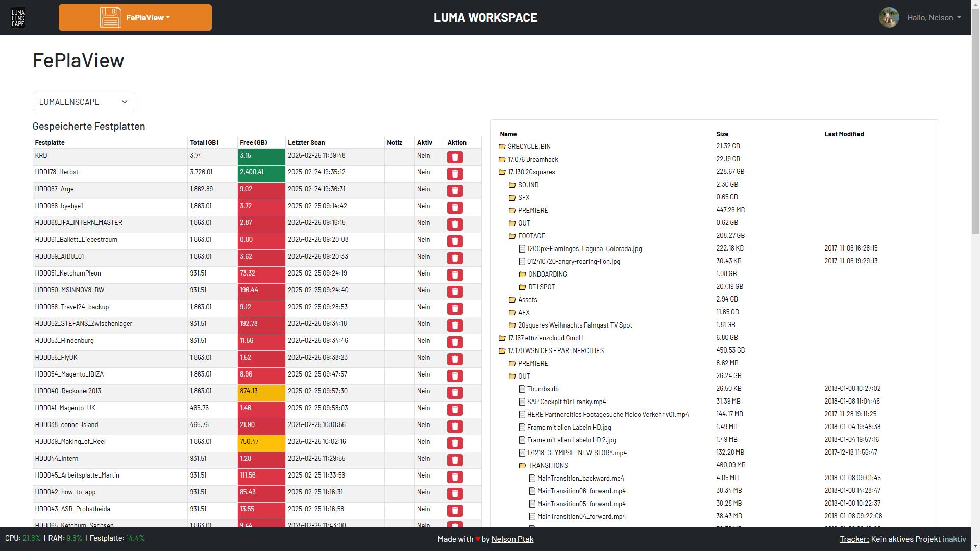Remove HDD061_Ballett_Liebestraum via trash icon

pos(455,241)
